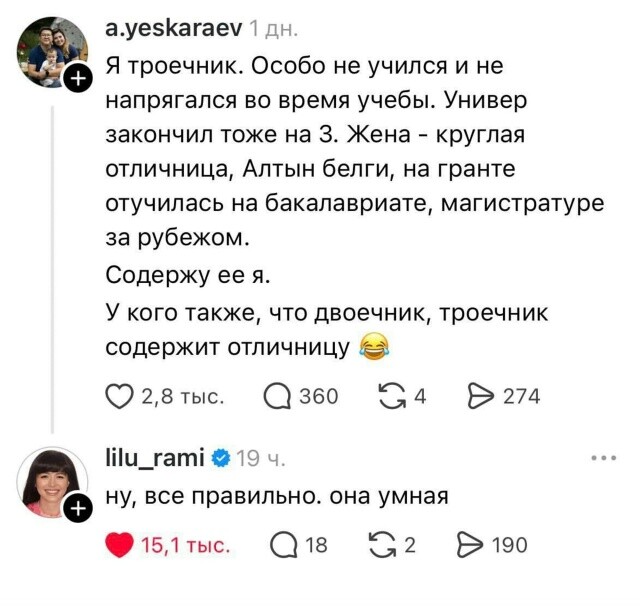Click the 19 ч. reply timestamp
The image size is (640, 606).
[262, 459]
